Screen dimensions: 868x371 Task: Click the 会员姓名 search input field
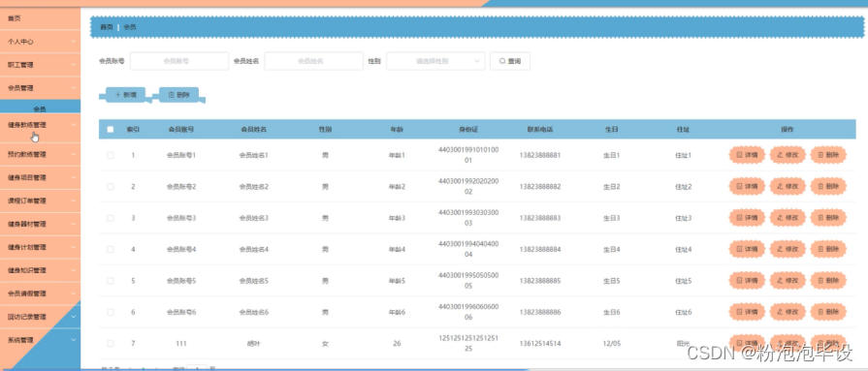pos(314,61)
